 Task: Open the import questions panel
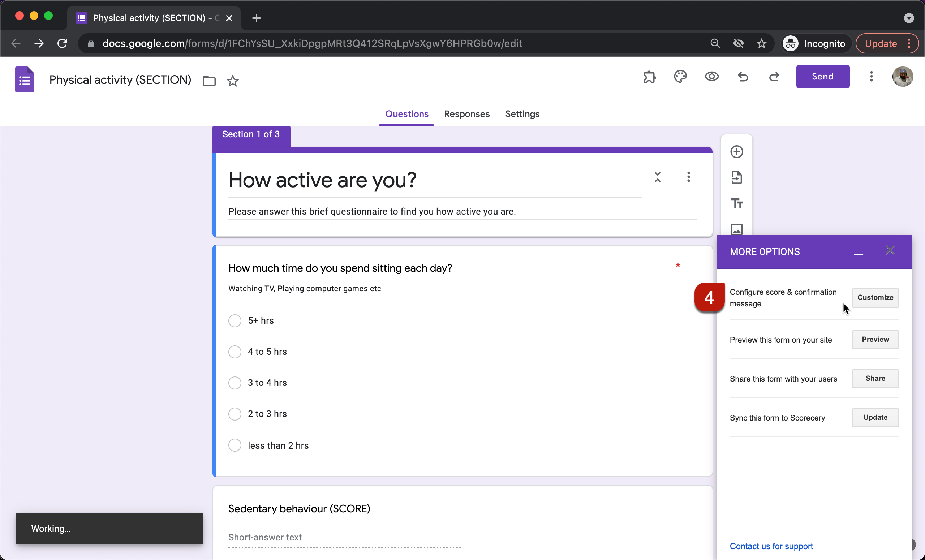tap(736, 177)
